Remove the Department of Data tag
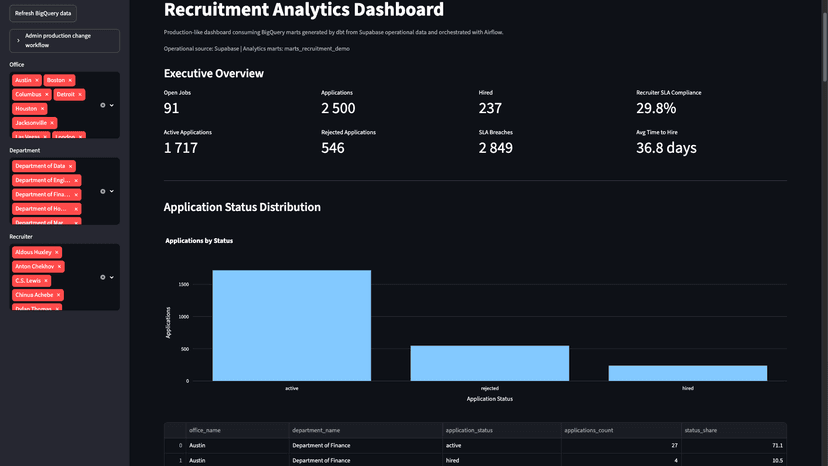This screenshot has height=466, width=828. click(x=70, y=166)
